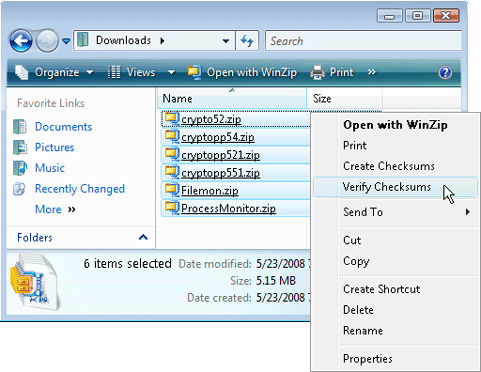
Task: Select Properties in the context menu
Action: point(368,359)
